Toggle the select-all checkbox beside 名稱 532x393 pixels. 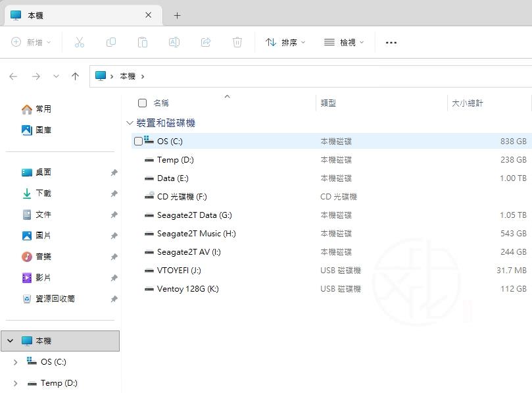[x=143, y=103]
